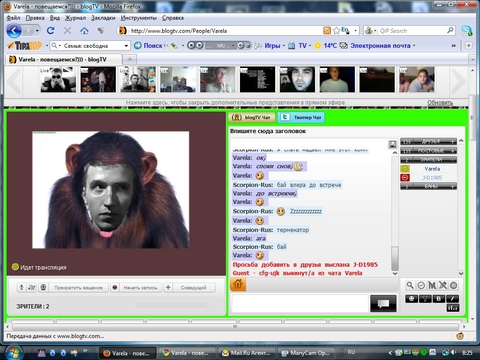The image size is (480, 360).
Task: Open the Файл menu
Action: pos(13,18)
